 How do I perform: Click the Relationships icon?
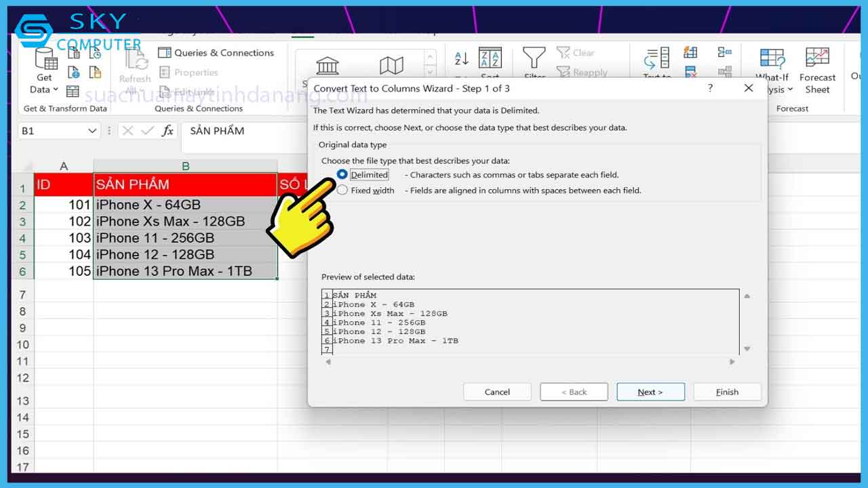click(725, 71)
